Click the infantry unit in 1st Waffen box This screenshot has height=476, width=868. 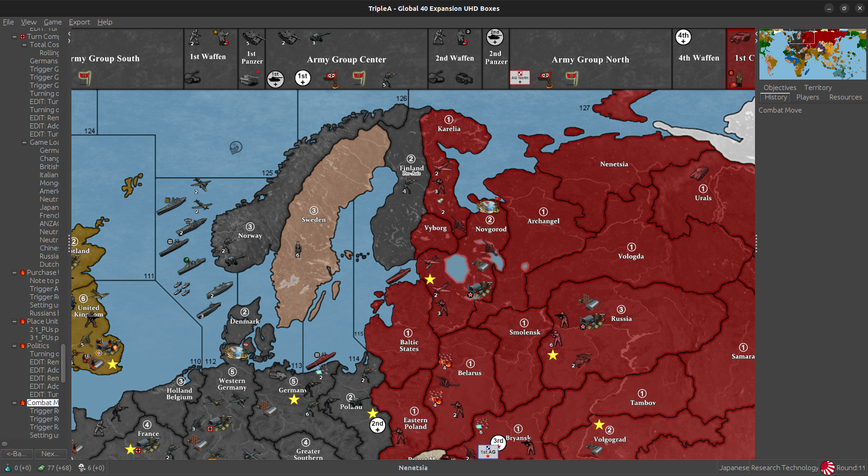tap(195, 37)
